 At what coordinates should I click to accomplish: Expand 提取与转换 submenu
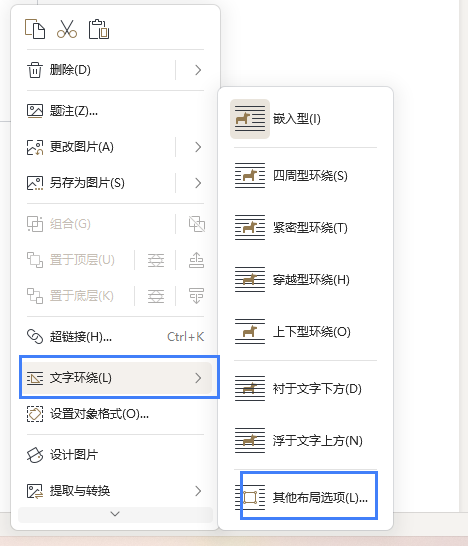pyautogui.click(x=115, y=491)
